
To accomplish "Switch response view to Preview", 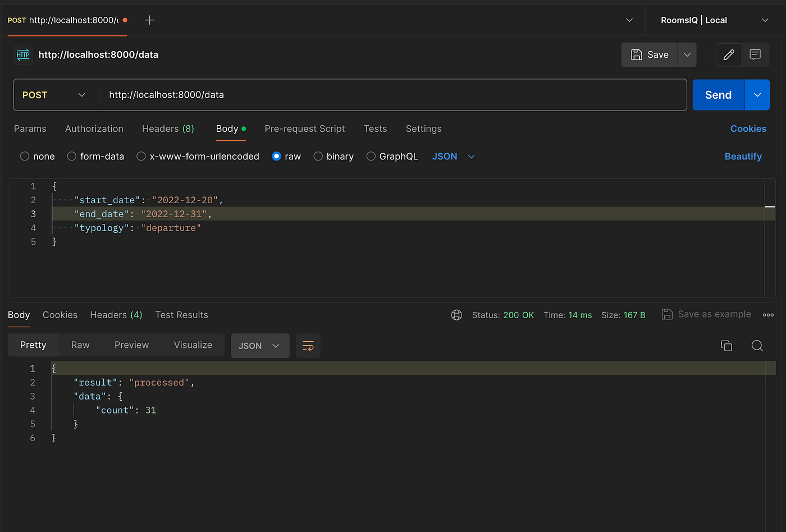I will point(132,345).
